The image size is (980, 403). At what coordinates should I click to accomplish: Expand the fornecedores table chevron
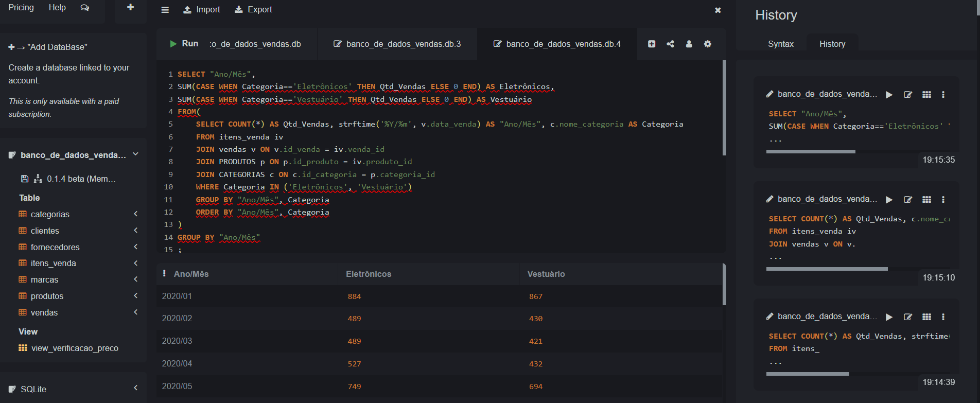click(136, 247)
